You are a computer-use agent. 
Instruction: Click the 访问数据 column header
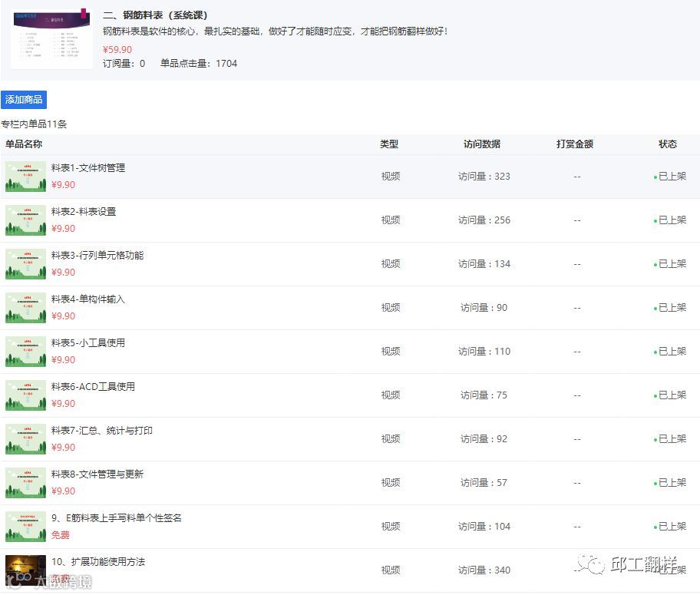click(482, 144)
